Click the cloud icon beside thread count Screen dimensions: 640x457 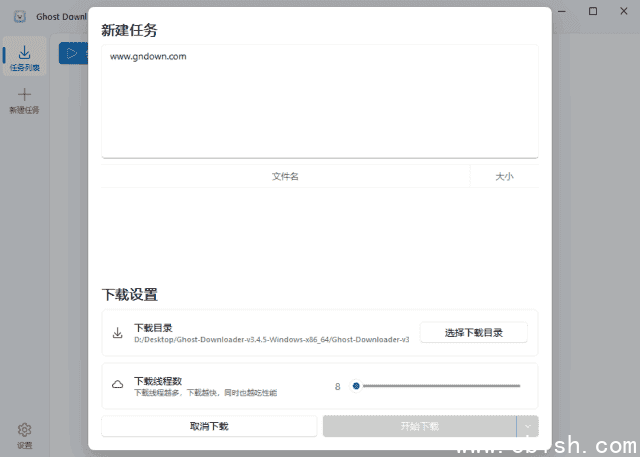[118, 385]
